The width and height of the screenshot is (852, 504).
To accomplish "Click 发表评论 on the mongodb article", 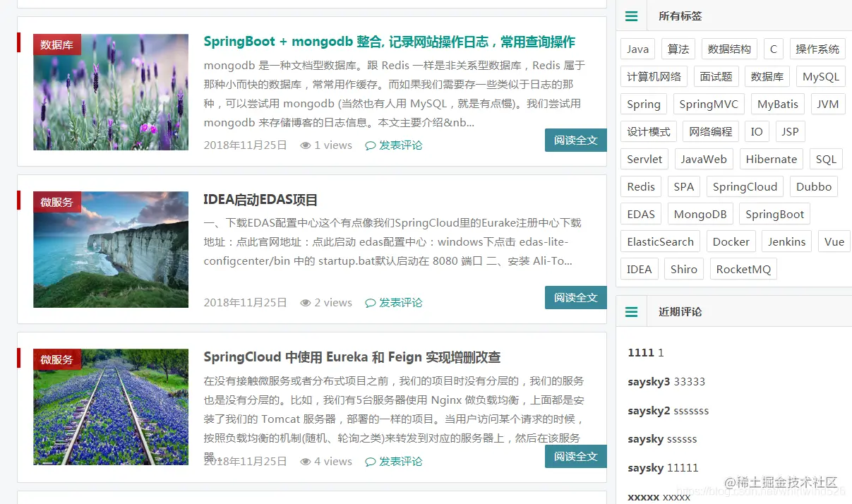I will pyautogui.click(x=401, y=145).
